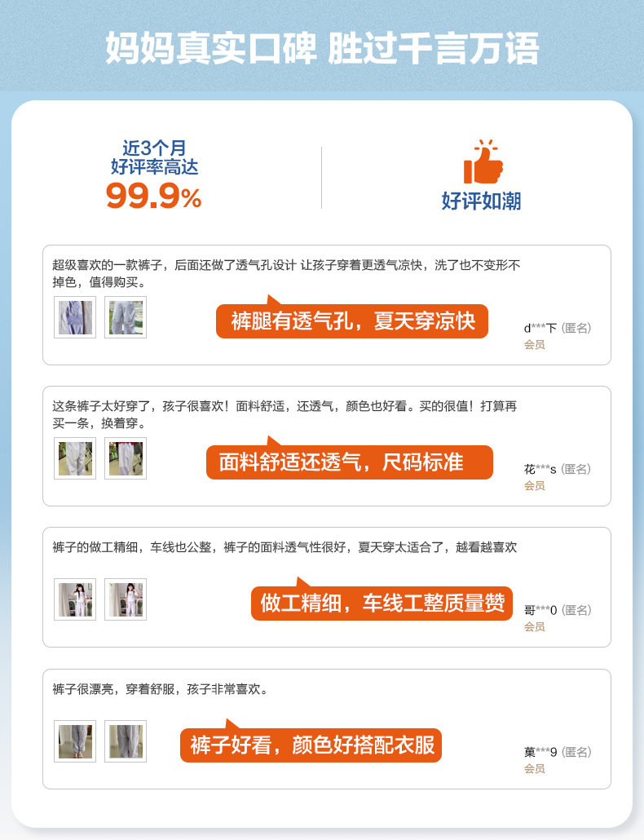Open second photo of d***下 review
The width and height of the screenshot is (644, 840).
(126, 317)
